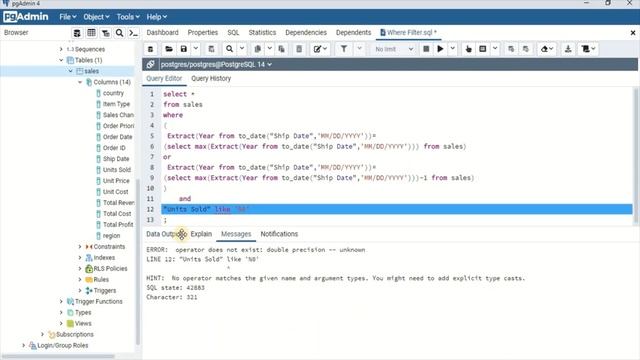Switch to the Notifications tab
Viewport: 640px width, 360px height.
[279, 234]
